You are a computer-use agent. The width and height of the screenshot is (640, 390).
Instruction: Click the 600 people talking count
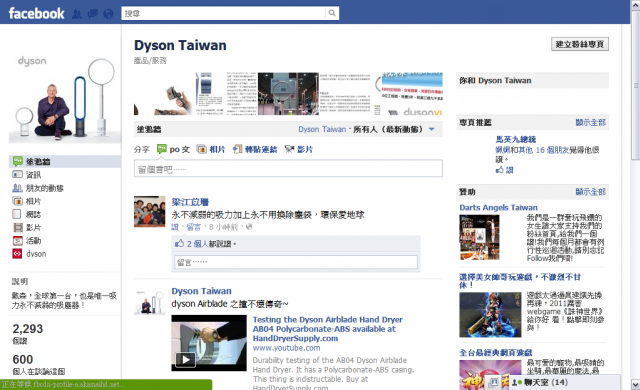tap(22, 359)
